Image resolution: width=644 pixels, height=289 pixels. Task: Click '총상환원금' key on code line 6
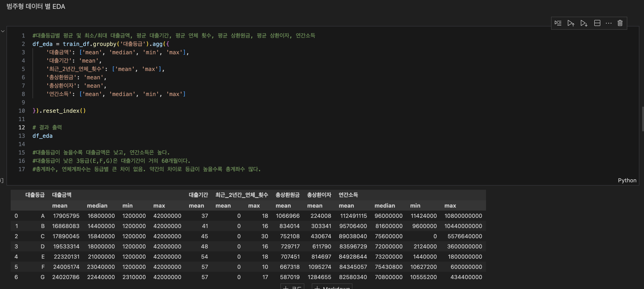click(x=61, y=77)
